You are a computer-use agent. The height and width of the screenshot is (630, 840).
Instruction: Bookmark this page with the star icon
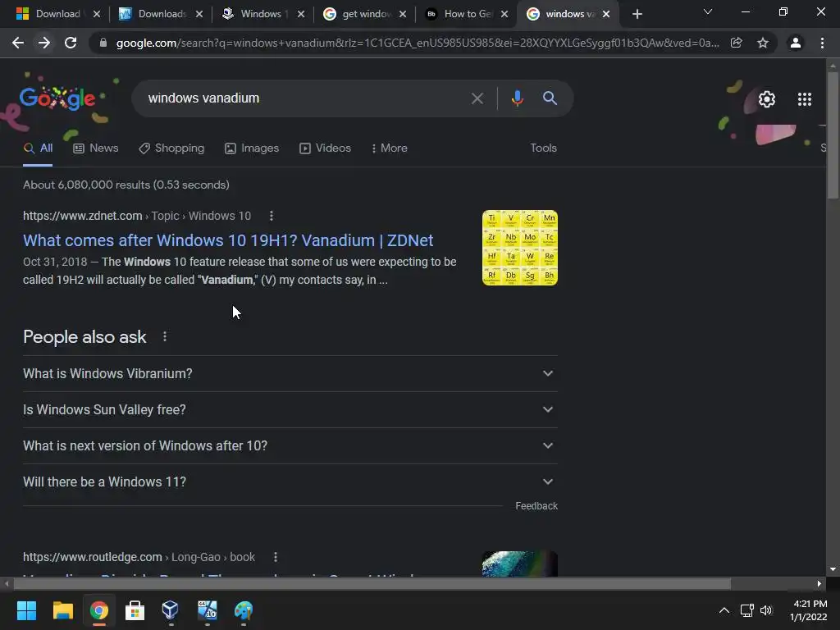[x=763, y=43]
